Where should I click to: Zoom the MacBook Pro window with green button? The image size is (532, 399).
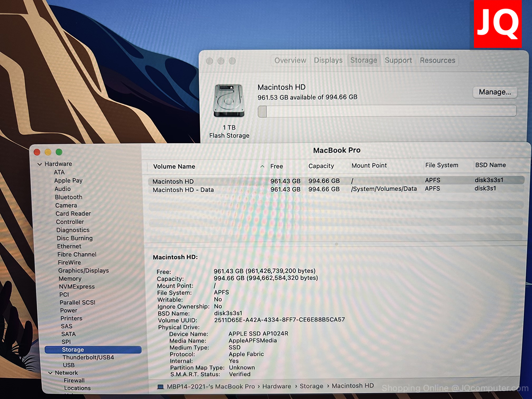[59, 152]
